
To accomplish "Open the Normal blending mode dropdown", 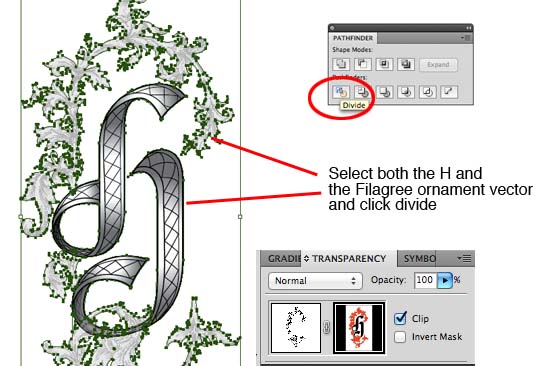I will tap(315, 281).
